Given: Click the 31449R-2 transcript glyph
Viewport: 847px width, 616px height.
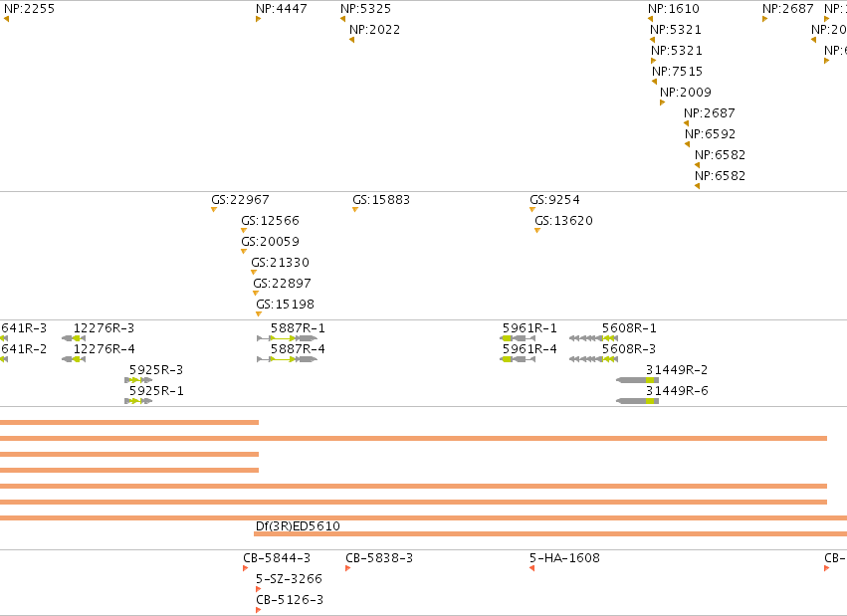Looking at the screenshot, I should click(x=637, y=380).
